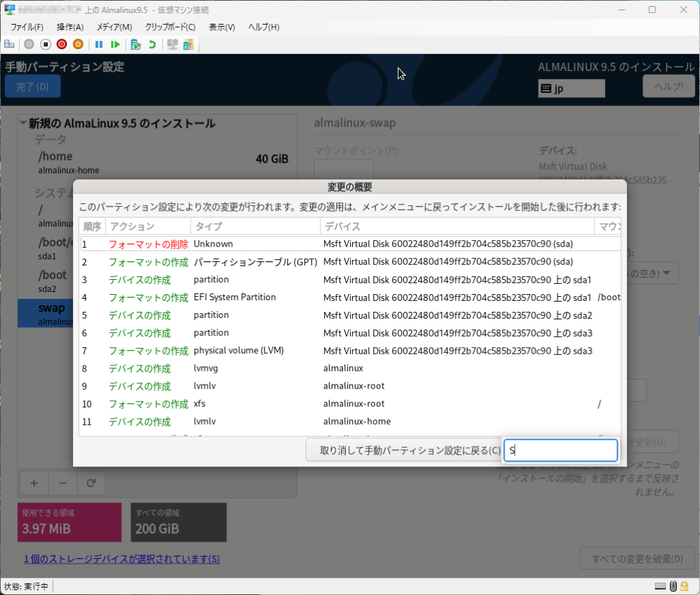Open the ファイル(F) menu

tap(27, 27)
